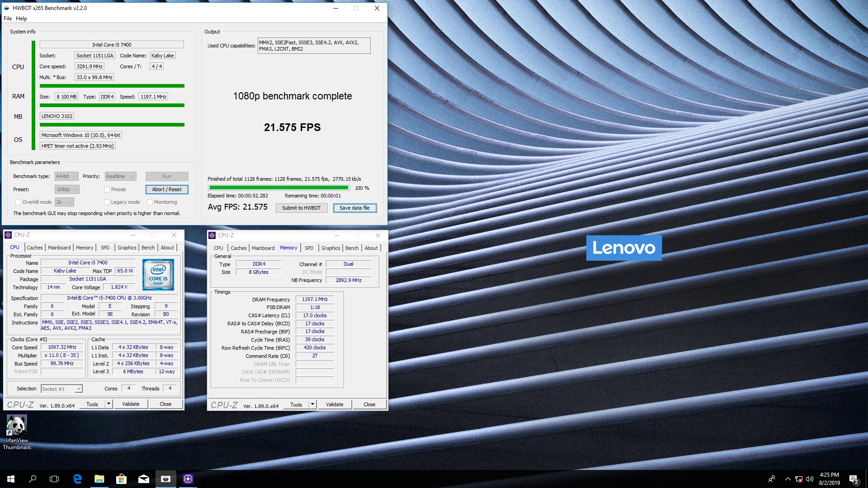Screen dimensions: 868x488
Task: Click Save data file button
Action: [355, 208]
